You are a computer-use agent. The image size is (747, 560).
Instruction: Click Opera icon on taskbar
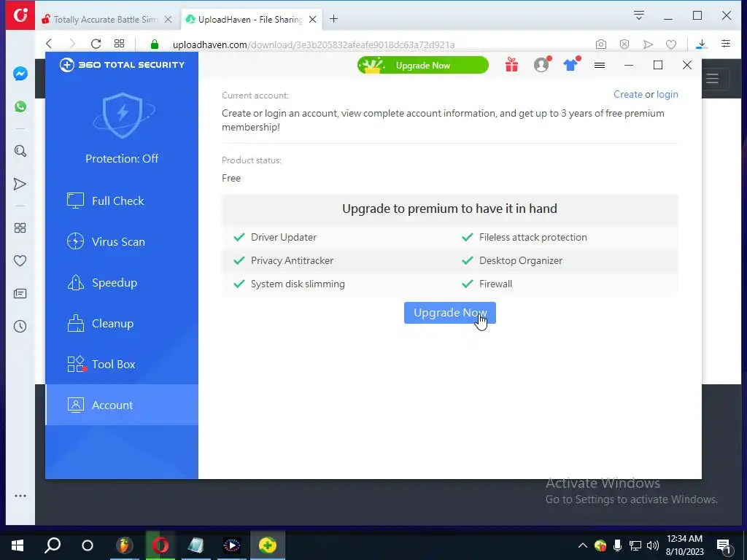click(160, 545)
